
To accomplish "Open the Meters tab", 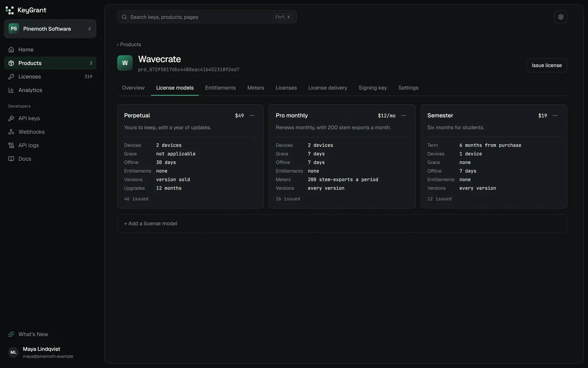I will coord(256,88).
